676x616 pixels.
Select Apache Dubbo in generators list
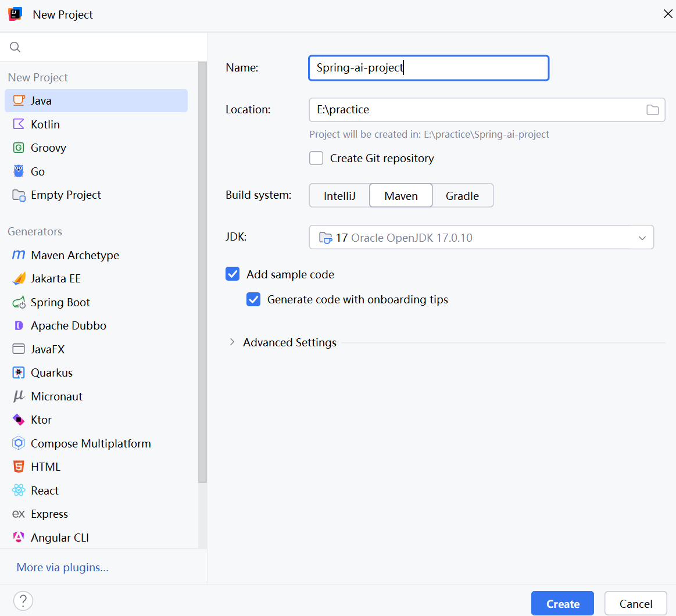click(x=96, y=325)
